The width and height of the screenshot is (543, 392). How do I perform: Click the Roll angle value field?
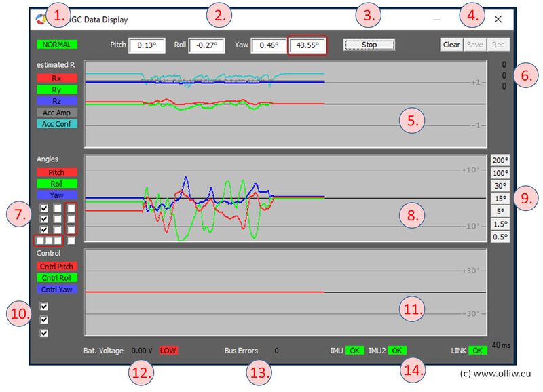coord(206,45)
